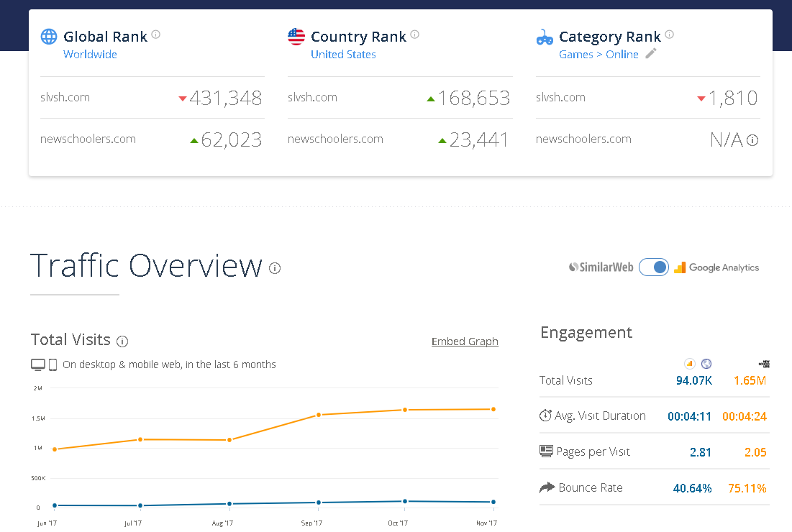Click the green up arrow next to 23,441

tap(442, 141)
